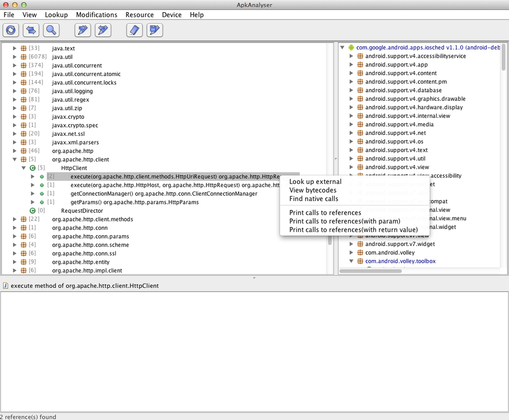Click the com.android.volley package icon
The image size is (509, 420).
pos(360,252)
